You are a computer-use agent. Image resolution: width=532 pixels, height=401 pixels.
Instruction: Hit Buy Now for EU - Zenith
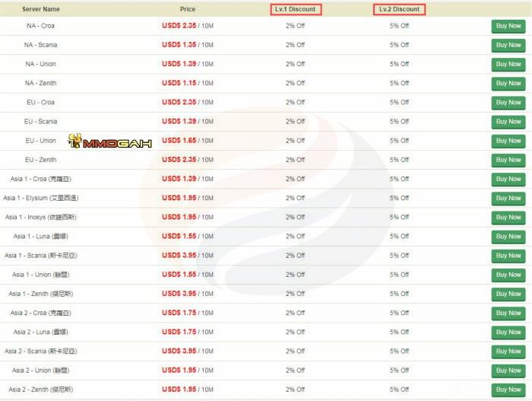coord(508,160)
